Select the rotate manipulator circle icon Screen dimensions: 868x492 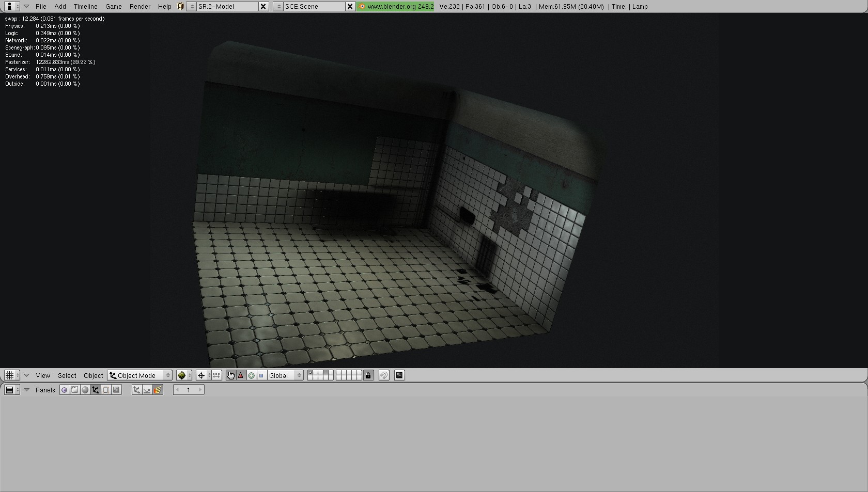pyautogui.click(x=251, y=375)
